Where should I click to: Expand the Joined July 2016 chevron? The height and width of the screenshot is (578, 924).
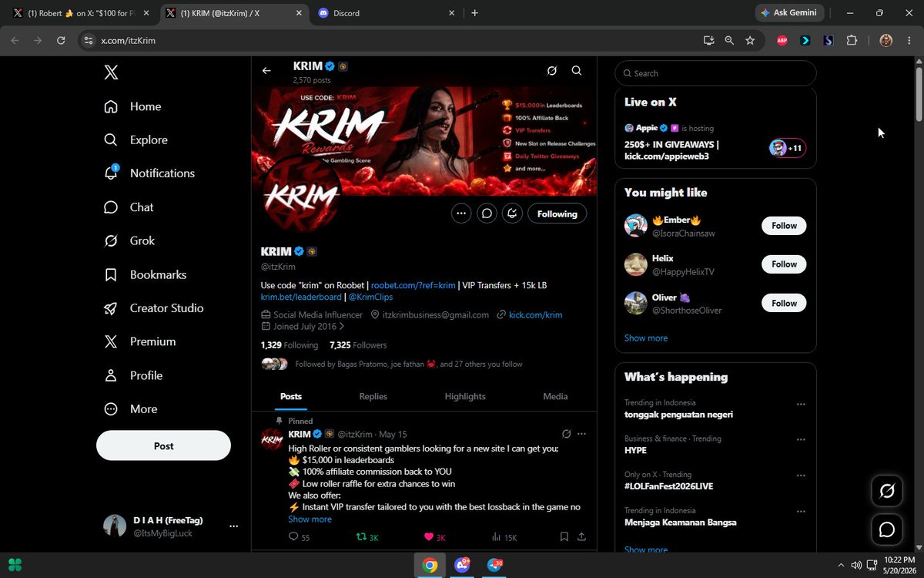[x=342, y=327]
